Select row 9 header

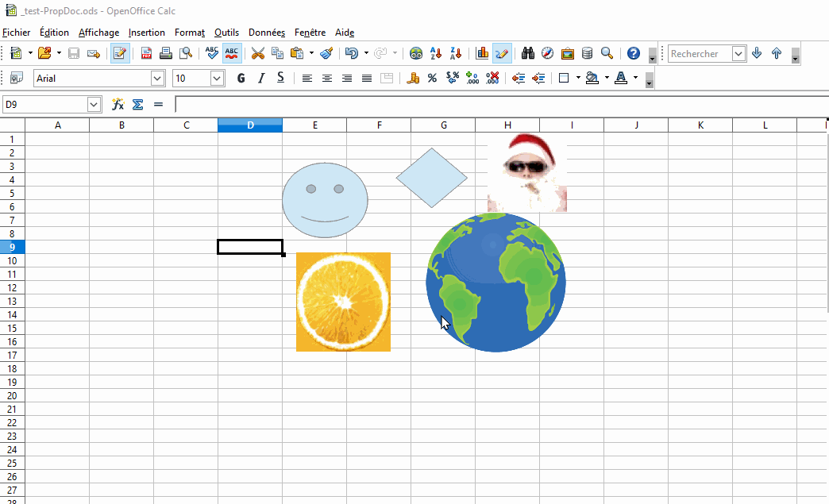(x=12, y=248)
